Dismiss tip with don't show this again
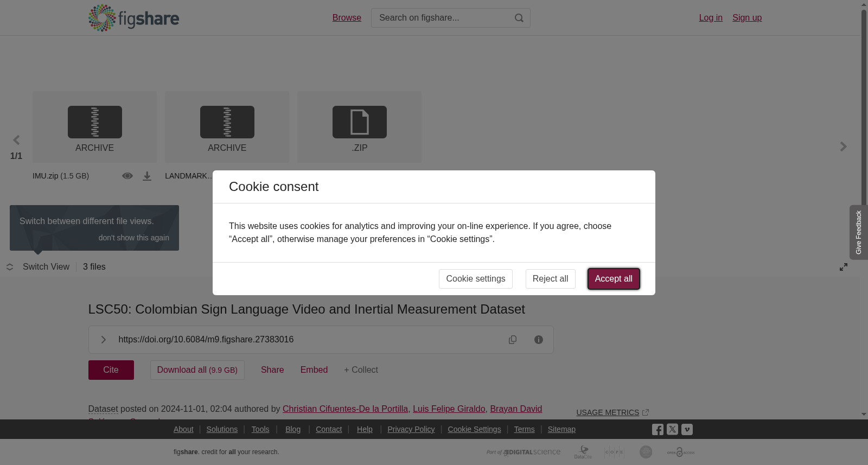Screen dimensions: 868x465 [134, 238]
